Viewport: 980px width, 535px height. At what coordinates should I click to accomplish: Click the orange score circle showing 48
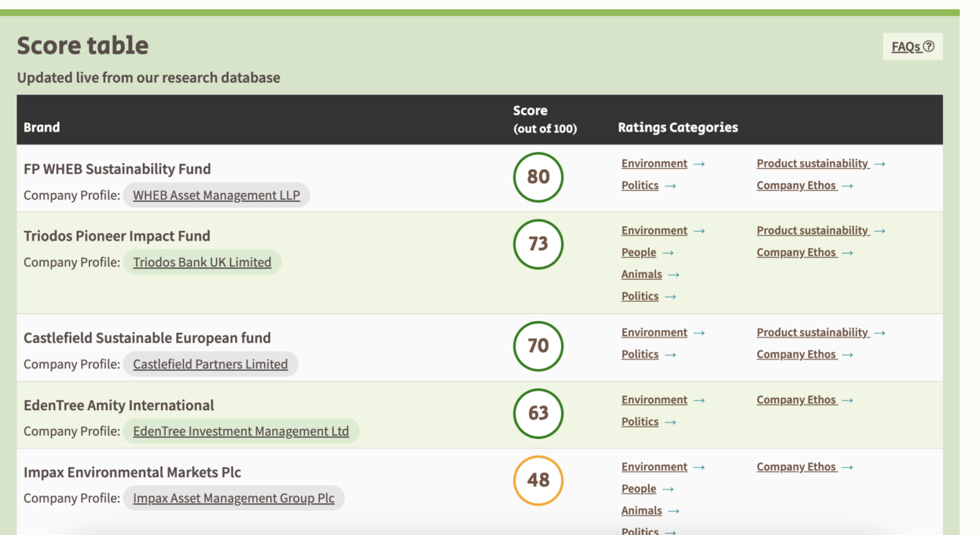[538, 481]
